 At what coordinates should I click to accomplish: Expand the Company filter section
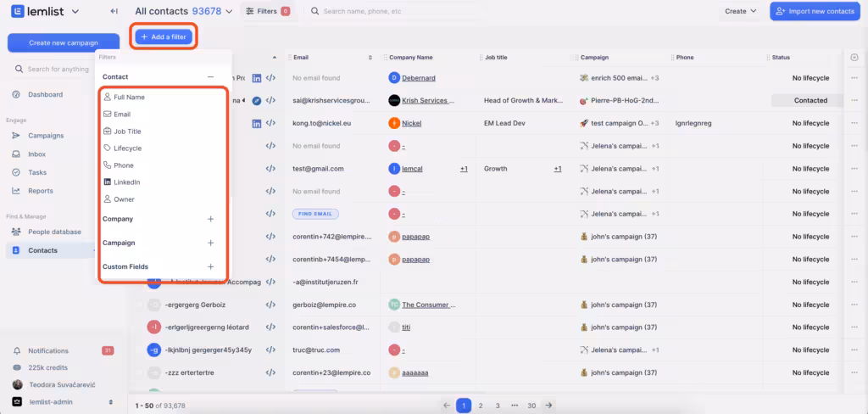210,219
